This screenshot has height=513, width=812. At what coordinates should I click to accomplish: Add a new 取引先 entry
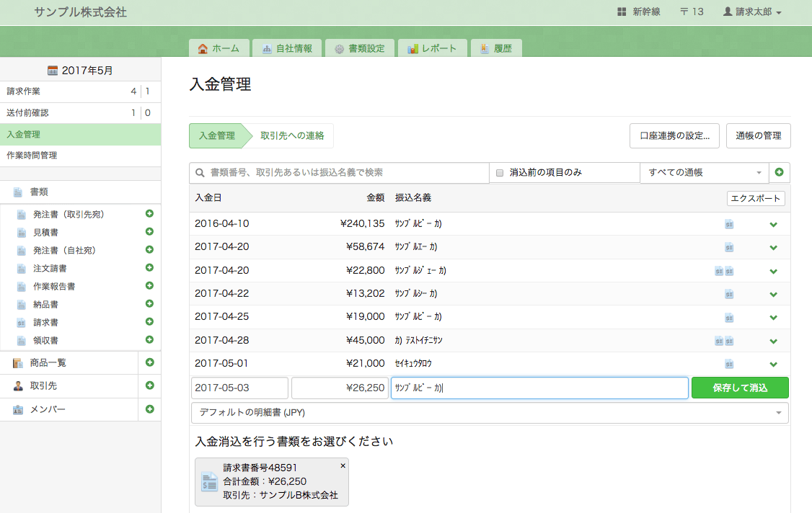click(x=150, y=385)
